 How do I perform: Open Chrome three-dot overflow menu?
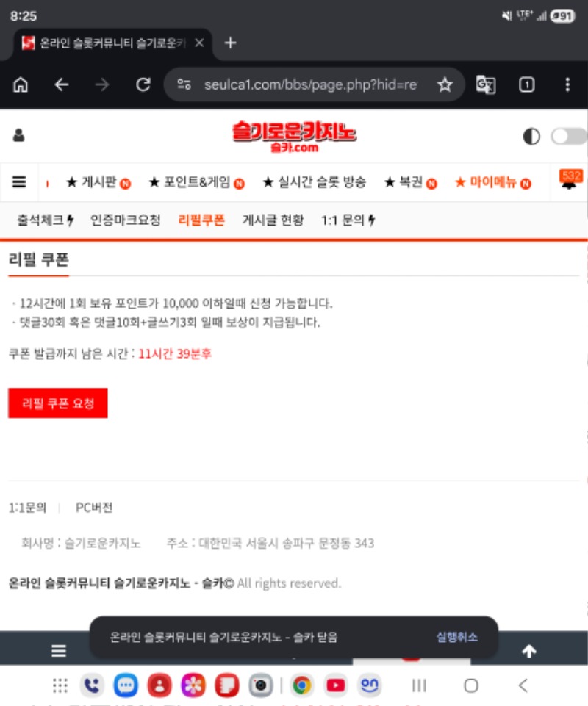[x=567, y=85]
